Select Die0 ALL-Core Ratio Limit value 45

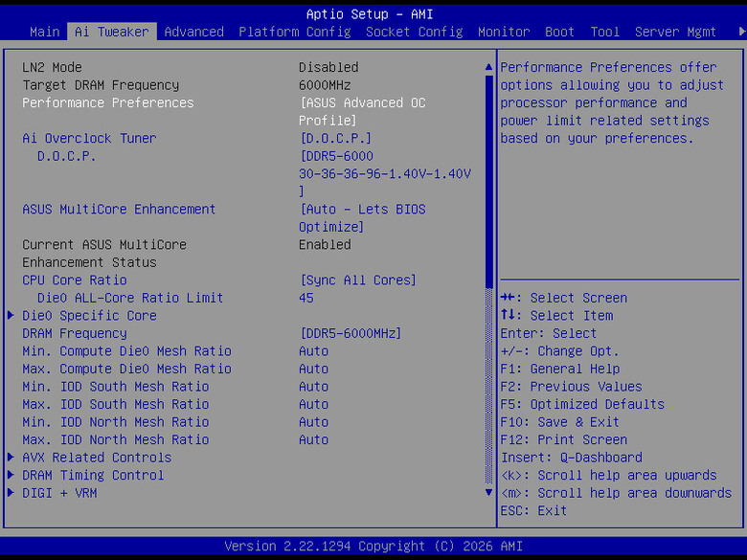pos(306,298)
